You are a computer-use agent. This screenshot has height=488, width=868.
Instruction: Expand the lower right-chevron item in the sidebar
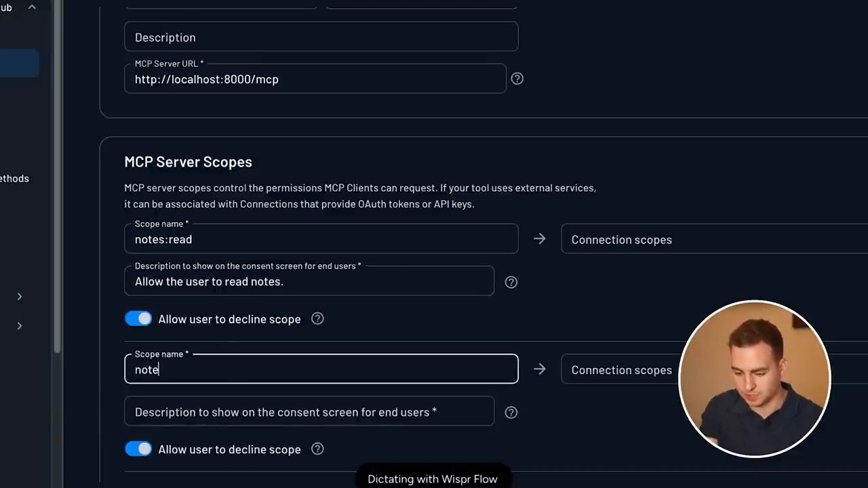pos(20,326)
